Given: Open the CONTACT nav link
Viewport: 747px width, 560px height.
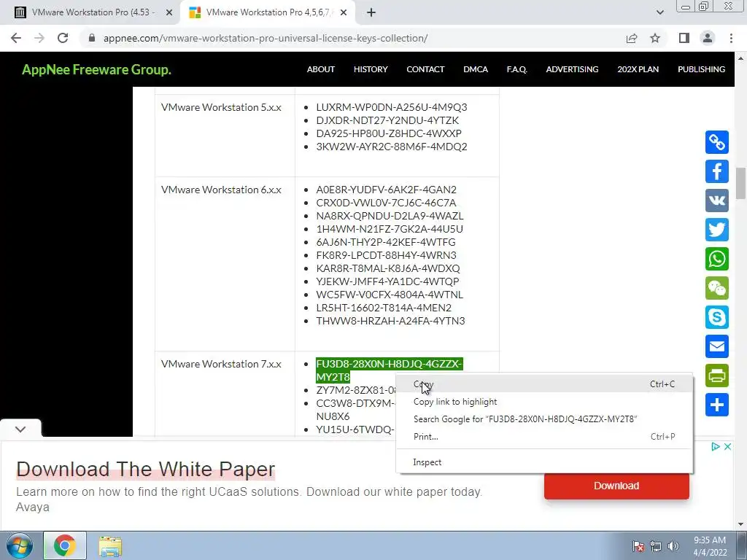Looking at the screenshot, I should point(425,69).
